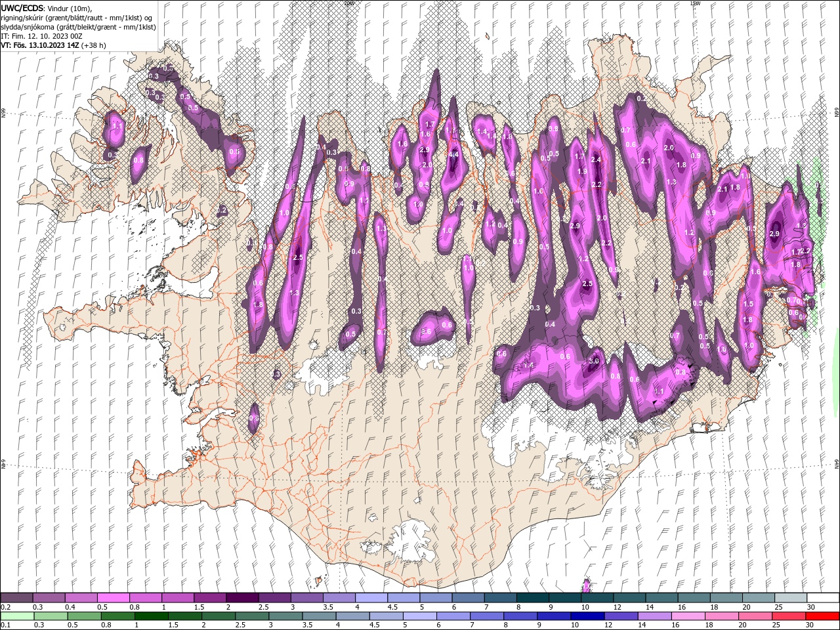Select snow legend swatch between 2 and 2.5
The height and width of the screenshot is (630, 840).
(241, 598)
